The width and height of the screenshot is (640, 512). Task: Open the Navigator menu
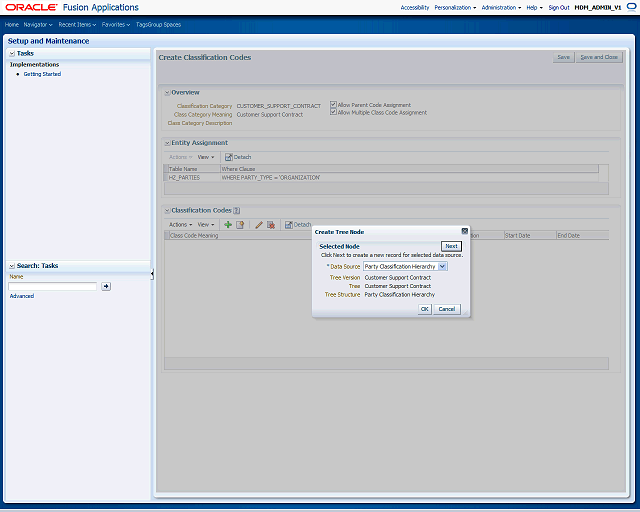click(x=38, y=24)
